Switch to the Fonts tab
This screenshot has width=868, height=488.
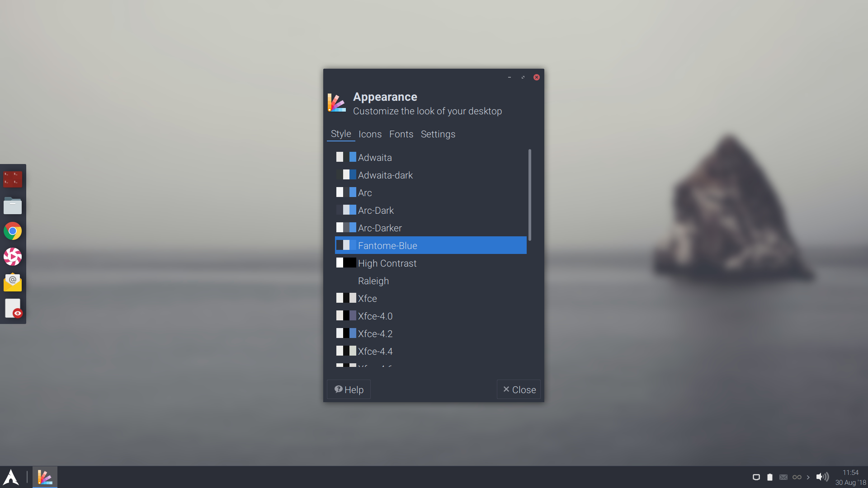(401, 134)
